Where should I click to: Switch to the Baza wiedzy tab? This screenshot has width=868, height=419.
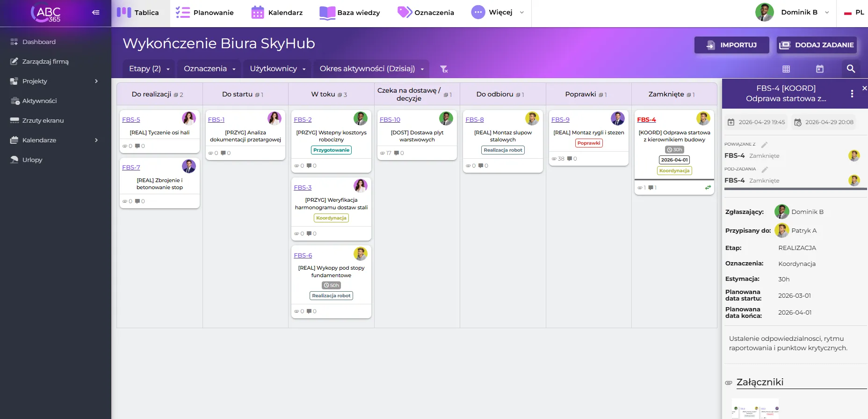pyautogui.click(x=350, y=13)
